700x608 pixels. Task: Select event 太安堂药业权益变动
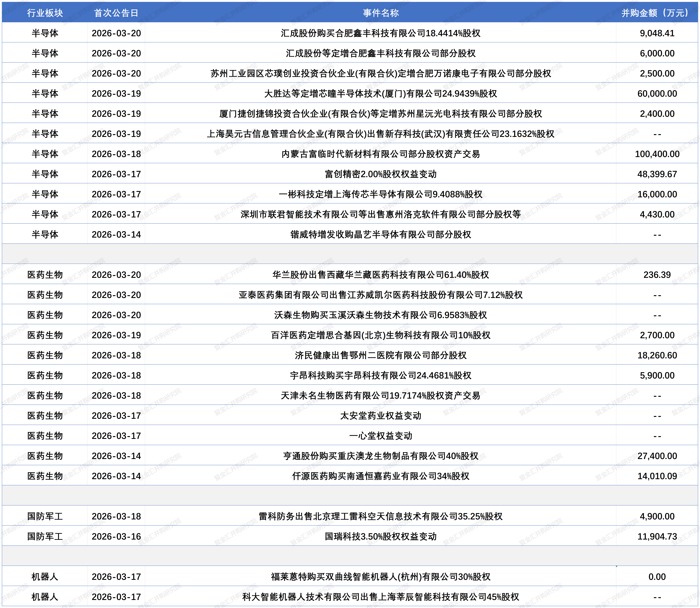coord(381,416)
